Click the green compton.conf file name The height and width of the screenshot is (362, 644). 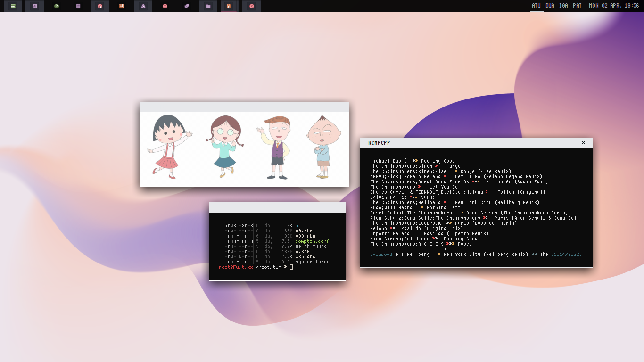(313, 241)
